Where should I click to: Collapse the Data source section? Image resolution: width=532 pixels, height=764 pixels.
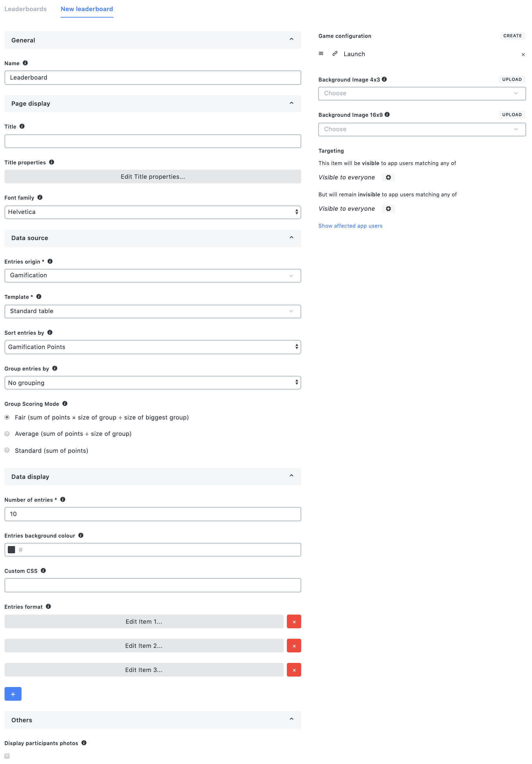(x=291, y=237)
